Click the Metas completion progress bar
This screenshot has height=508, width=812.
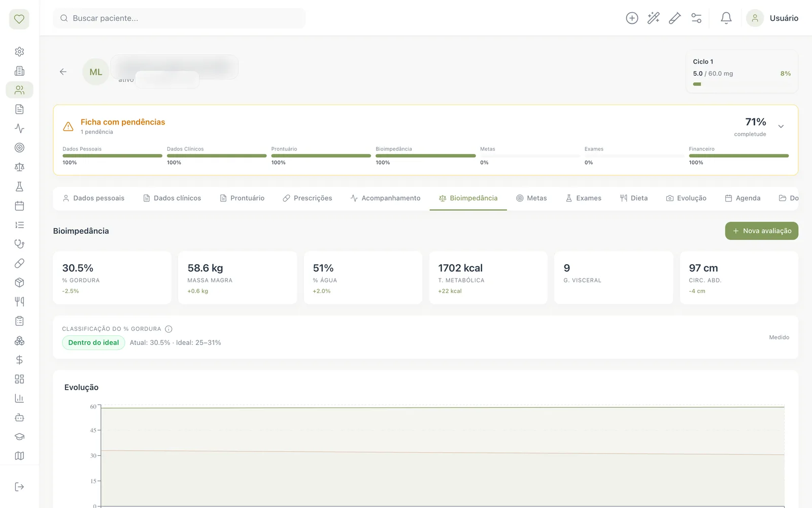530,156
